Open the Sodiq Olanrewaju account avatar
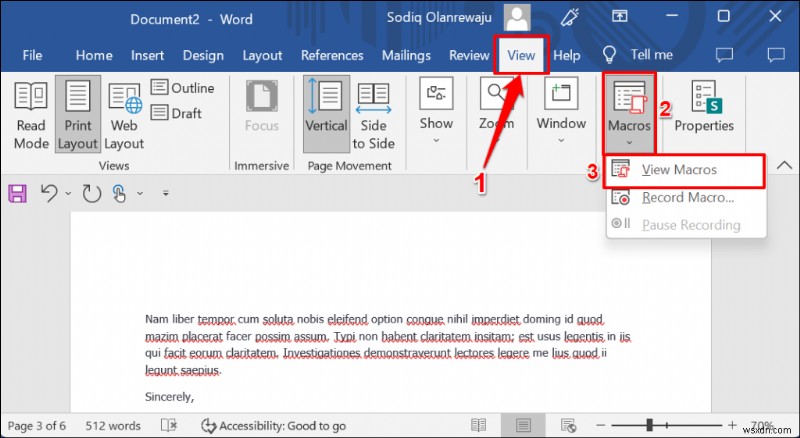800x438 pixels. point(517,18)
